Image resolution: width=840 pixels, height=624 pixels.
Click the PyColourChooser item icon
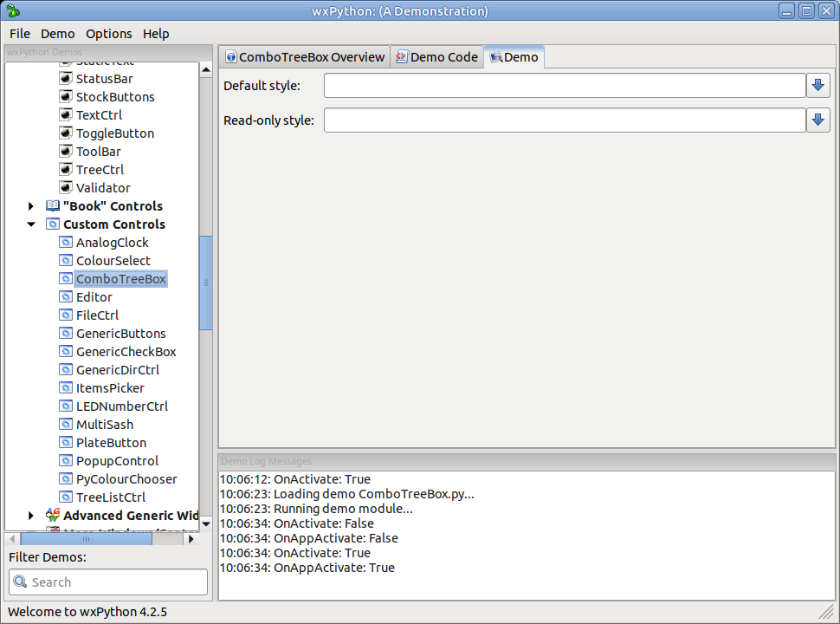[x=65, y=479]
